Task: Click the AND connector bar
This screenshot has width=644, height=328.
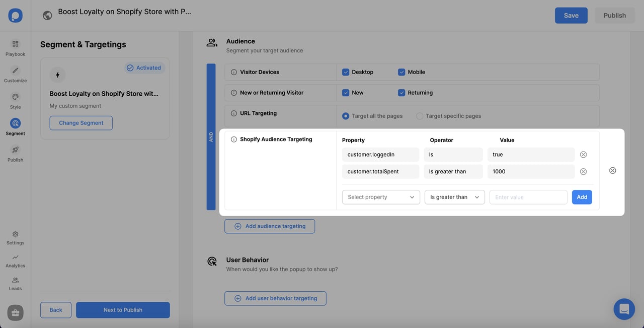Action: point(211,137)
